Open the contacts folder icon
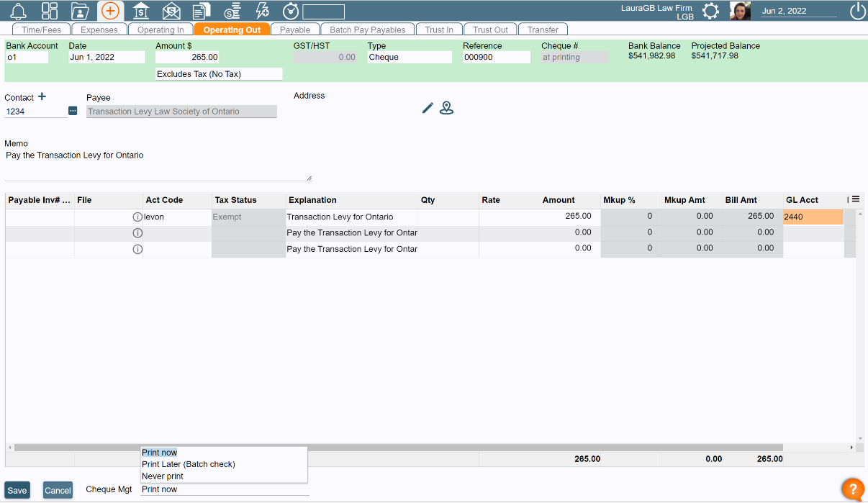The width and height of the screenshot is (868, 503). point(80,11)
